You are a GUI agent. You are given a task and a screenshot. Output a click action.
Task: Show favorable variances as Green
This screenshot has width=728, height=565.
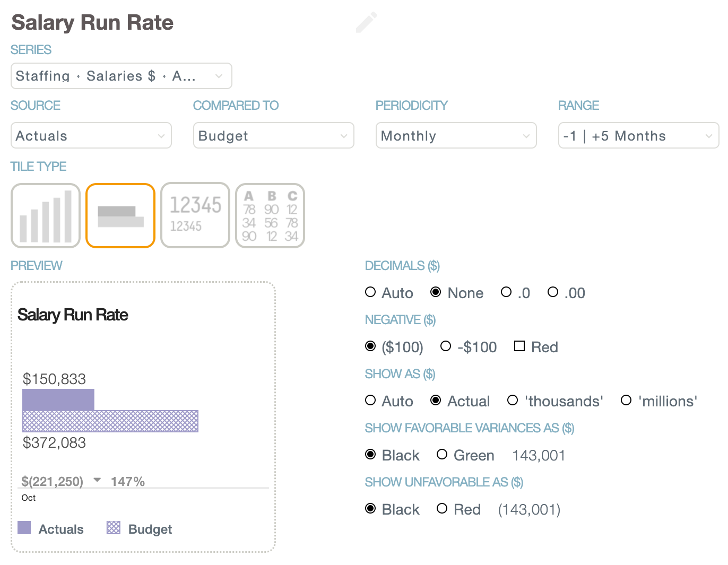point(442,455)
